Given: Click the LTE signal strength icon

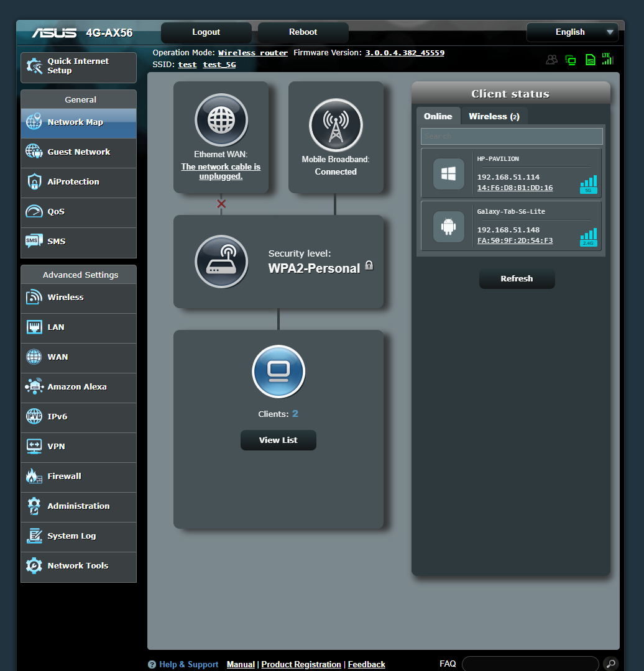Looking at the screenshot, I should coord(607,59).
